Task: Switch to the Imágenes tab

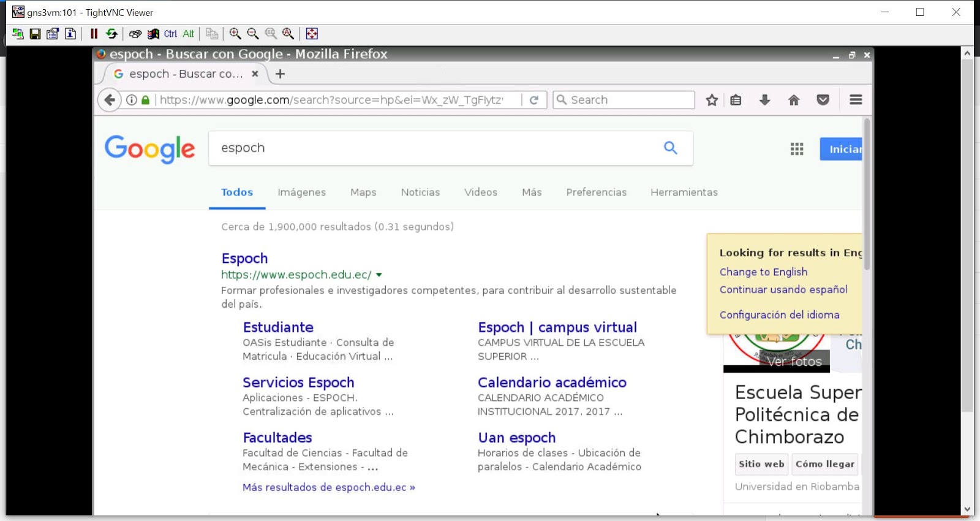Action: pos(302,192)
